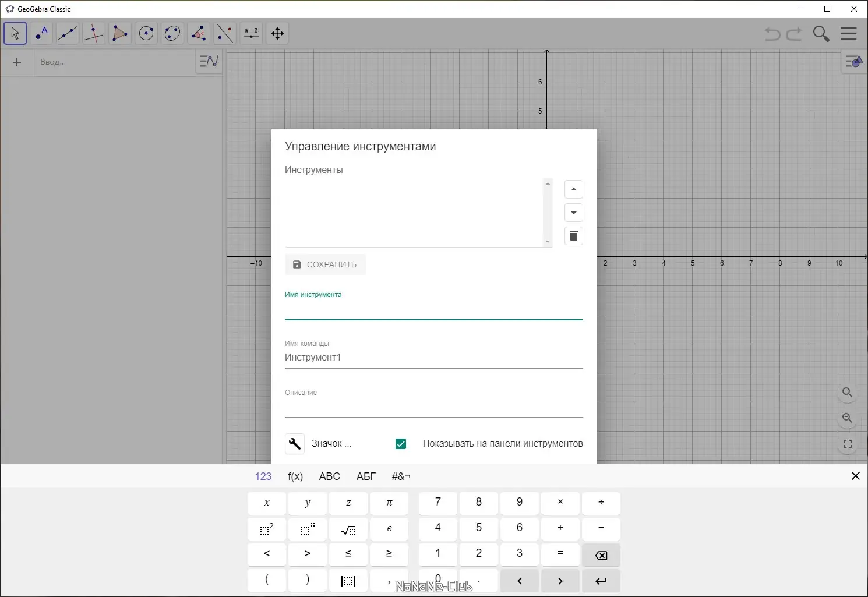Toggle the algebra view style bar
The width and height of the screenshot is (868, 597).
pyautogui.click(x=209, y=61)
